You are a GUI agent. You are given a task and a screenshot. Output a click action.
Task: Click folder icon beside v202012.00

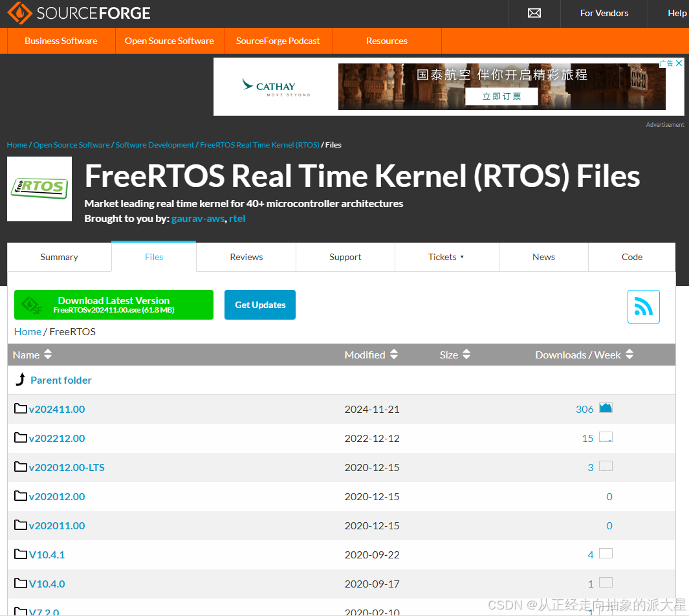click(x=21, y=496)
